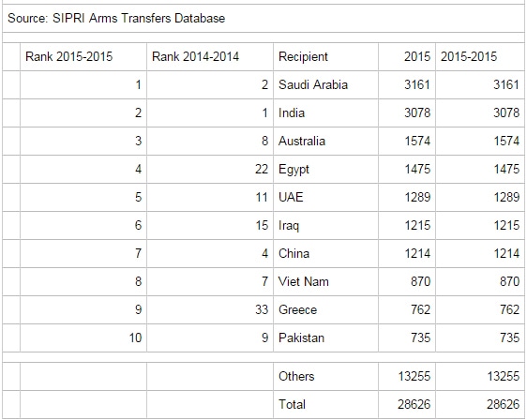The image size is (527, 420).
Task: Select the Others row label
Action: [296, 376]
